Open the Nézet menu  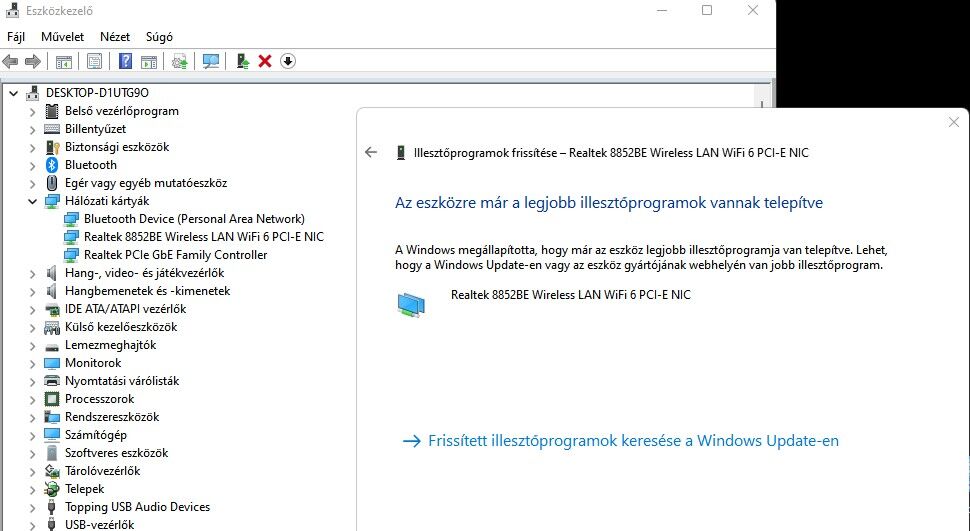click(115, 37)
